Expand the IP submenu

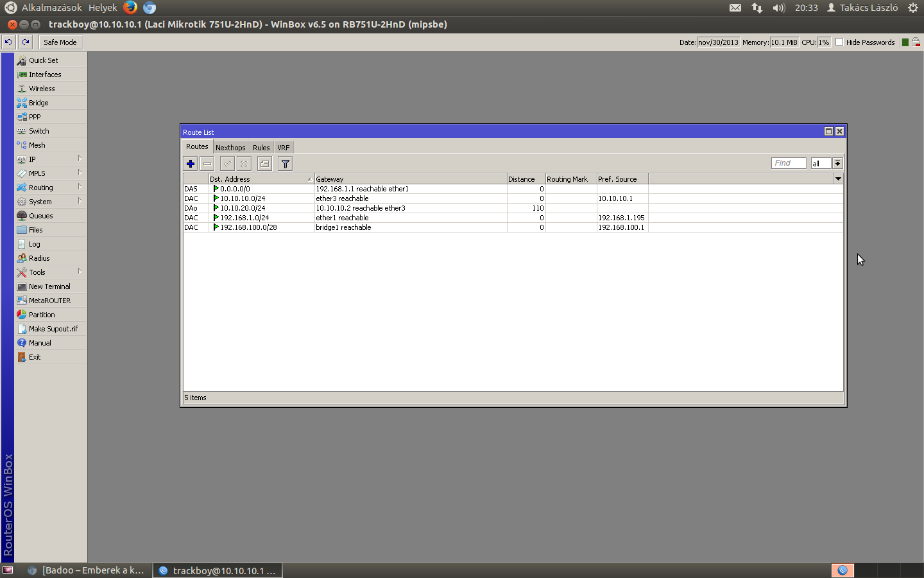(x=51, y=159)
